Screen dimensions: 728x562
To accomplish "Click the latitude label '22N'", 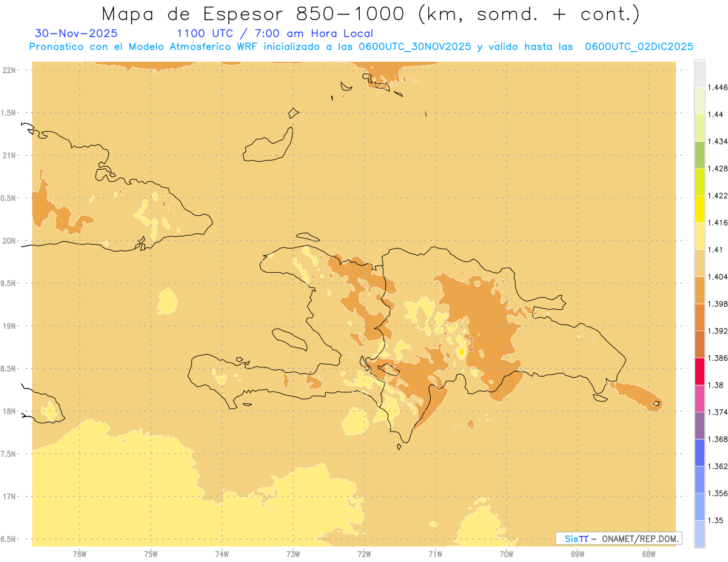I will point(9,70).
